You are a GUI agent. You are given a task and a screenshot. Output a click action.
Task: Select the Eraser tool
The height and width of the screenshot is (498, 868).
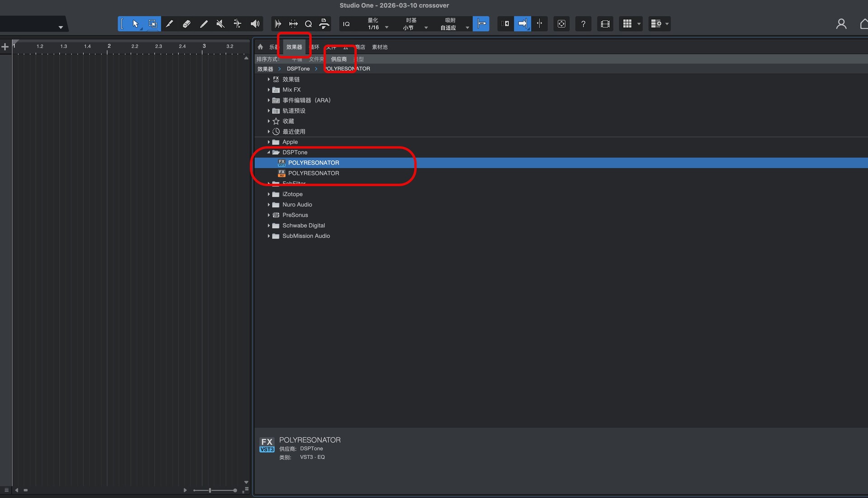186,24
